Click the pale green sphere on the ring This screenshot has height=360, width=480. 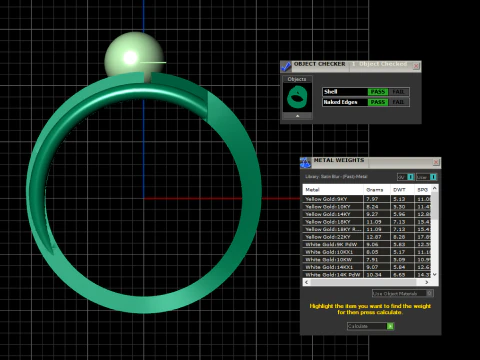pyautogui.click(x=133, y=55)
